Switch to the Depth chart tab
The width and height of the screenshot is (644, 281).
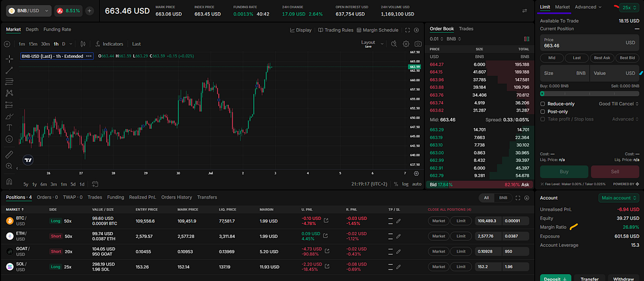click(x=32, y=30)
